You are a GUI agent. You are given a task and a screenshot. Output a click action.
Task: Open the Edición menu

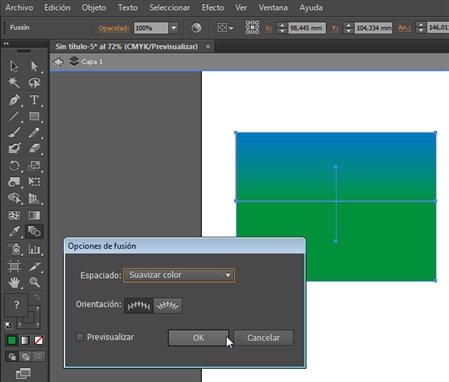click(x=57, y=7)
